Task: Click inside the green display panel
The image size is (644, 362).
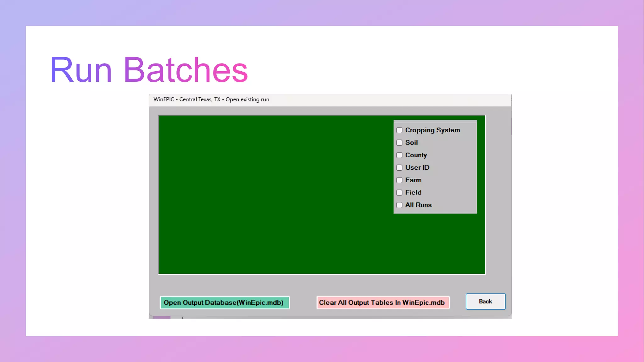Action: [x=270, y=195]
